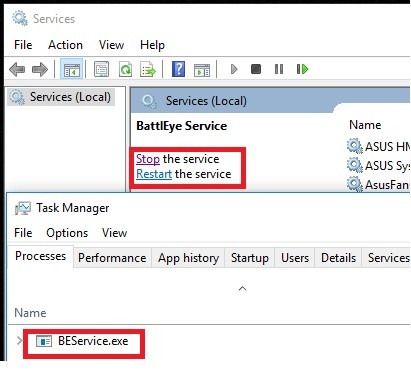The height and width of the screenshot is (370, 411).
Task: Select the ASUS Sys service row
Action: click(378, 165)
